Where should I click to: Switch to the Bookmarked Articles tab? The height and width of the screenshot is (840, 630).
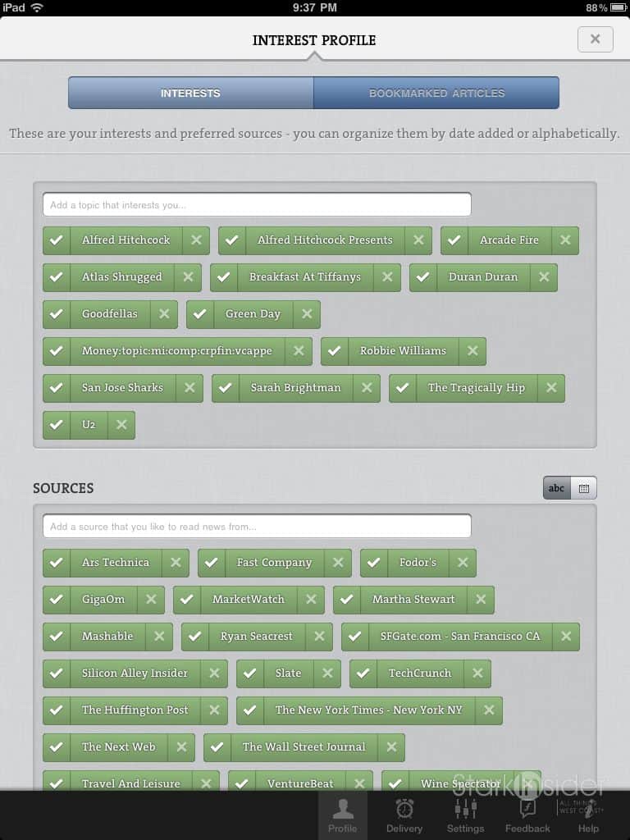(x=436, y=94)
